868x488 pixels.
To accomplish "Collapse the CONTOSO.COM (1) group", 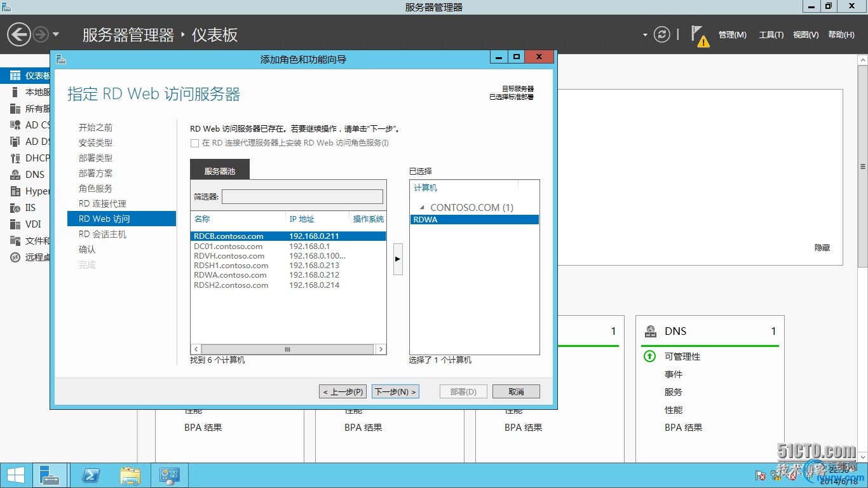I will tap(423, 208).
